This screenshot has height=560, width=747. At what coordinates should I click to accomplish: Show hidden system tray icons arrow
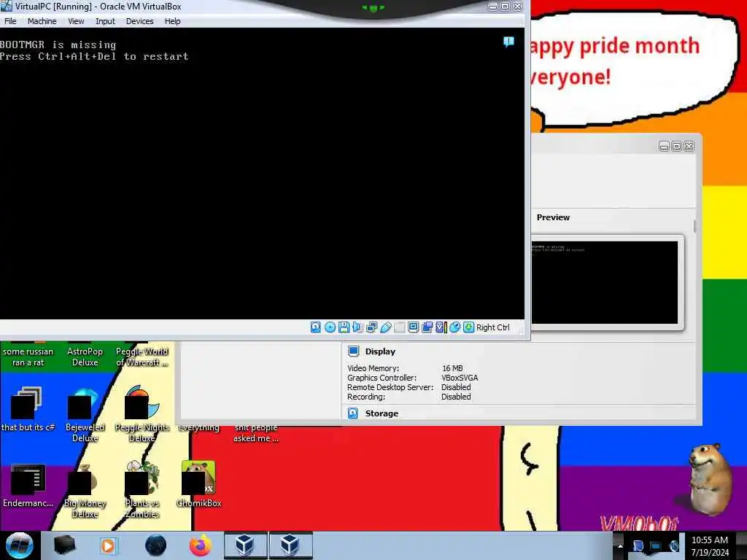click(x=620, y=545)
